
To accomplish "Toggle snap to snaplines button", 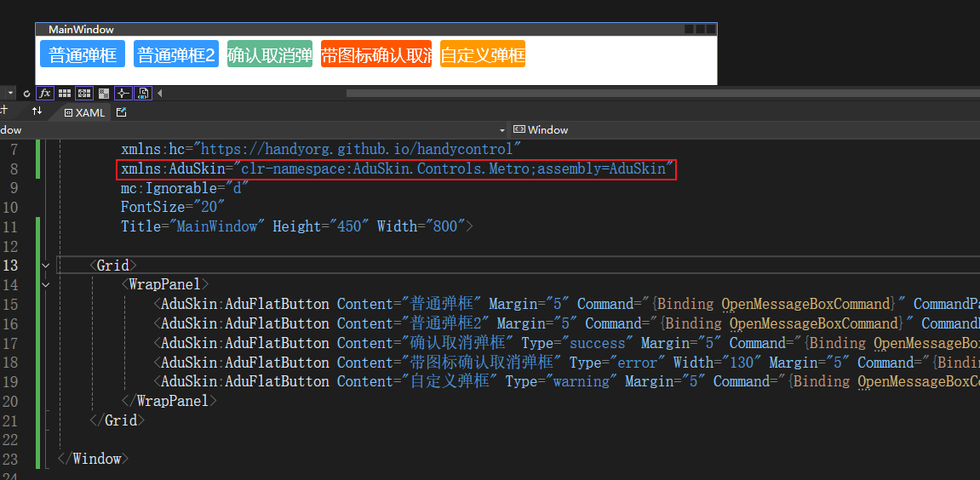I will (x=123, y=93).
